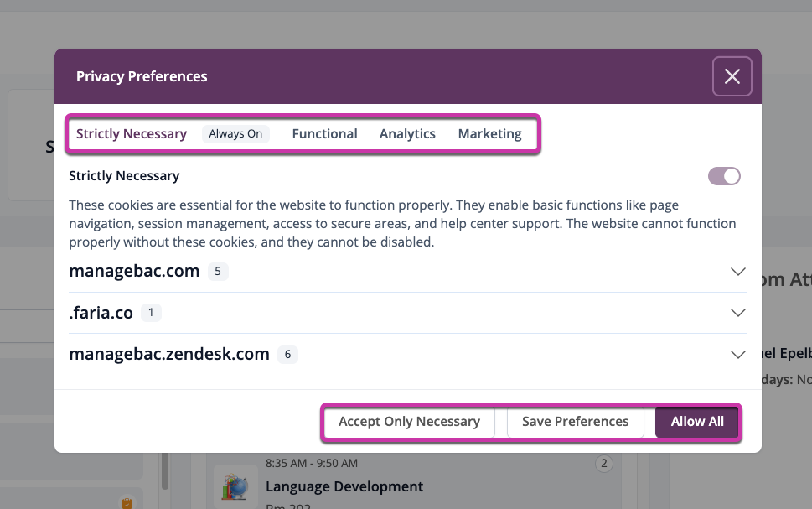Viewport: 812px width, 509px height.
Task: Click the managebac.zendesk.com domain name
Action: 169,354
